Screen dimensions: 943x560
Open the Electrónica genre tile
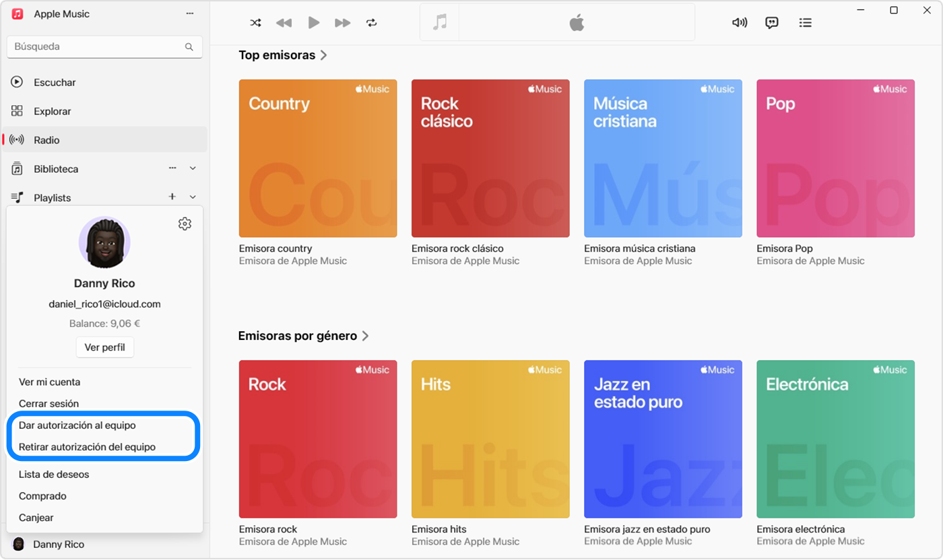tap(835, 439)
